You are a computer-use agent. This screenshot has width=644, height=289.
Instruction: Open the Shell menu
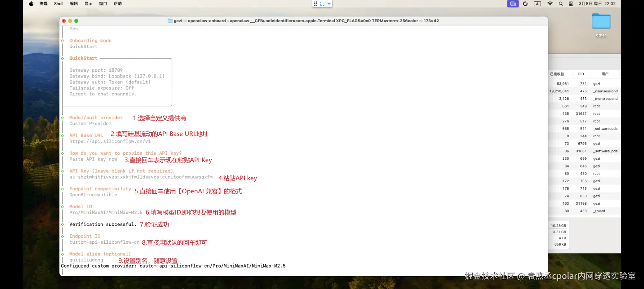pos(59,4)
